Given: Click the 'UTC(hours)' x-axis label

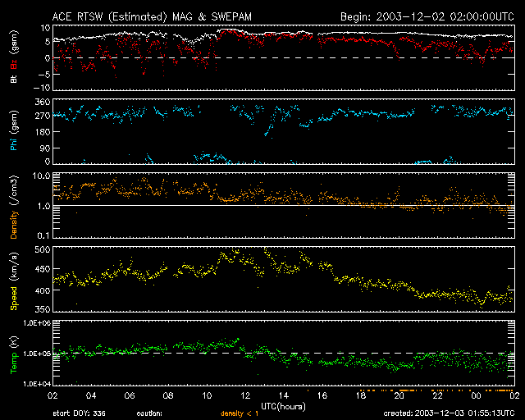Looking at the screenshot, I should point(283,407).
